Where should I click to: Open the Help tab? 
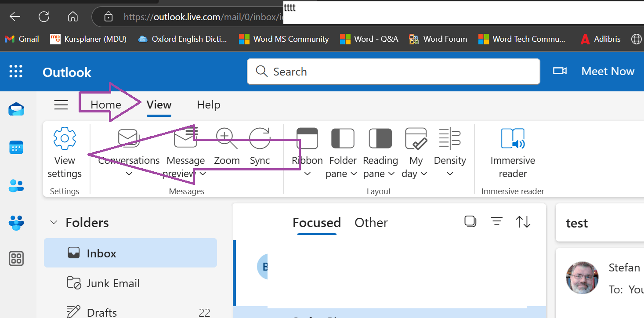click(x=208, y=105)
